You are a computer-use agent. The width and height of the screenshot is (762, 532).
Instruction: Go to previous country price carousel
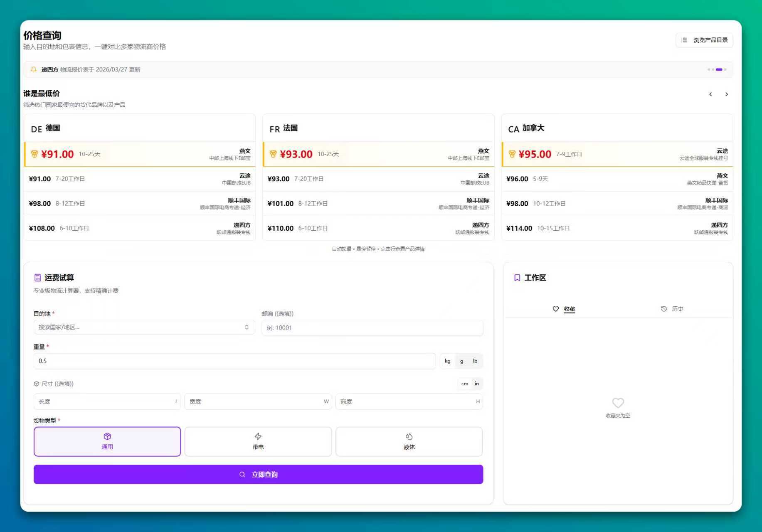click(x=710, y=94)
